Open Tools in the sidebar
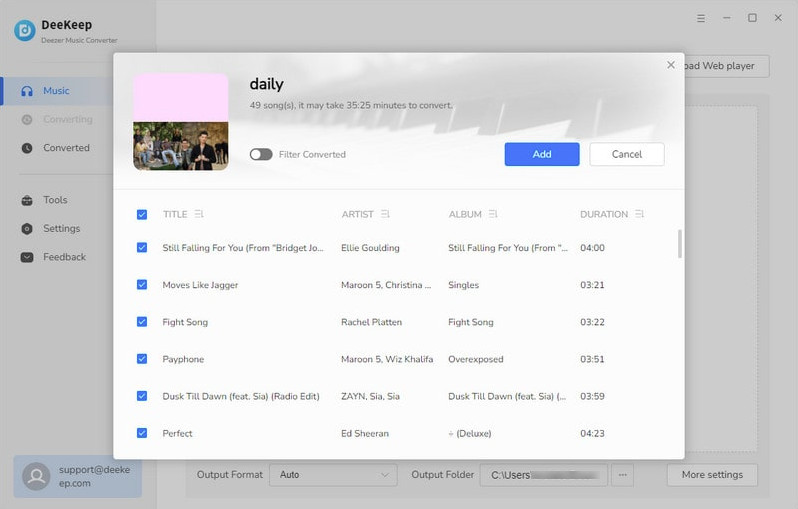The width and height of the screenshot is (798, 509). tap(57, 201)
